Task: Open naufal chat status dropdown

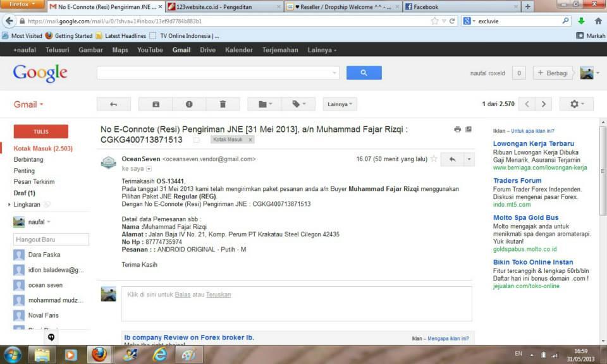Action: pos(49,222)
